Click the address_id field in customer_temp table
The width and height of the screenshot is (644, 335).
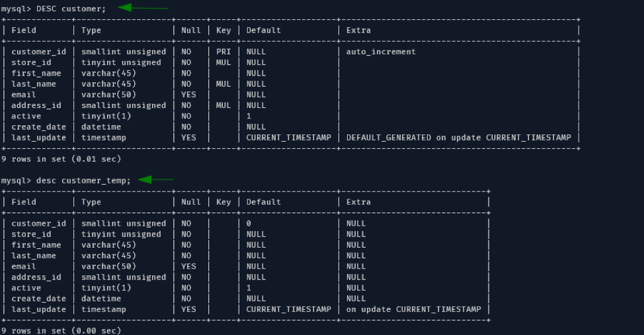click(x=36, y=277)
